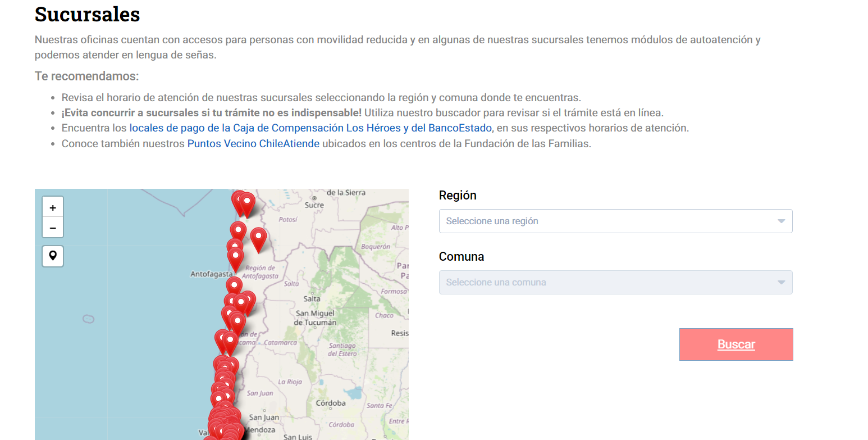Viewport: 868px width, 440px height.
Task: Zoom out on the map
Action: coord(53,228)
